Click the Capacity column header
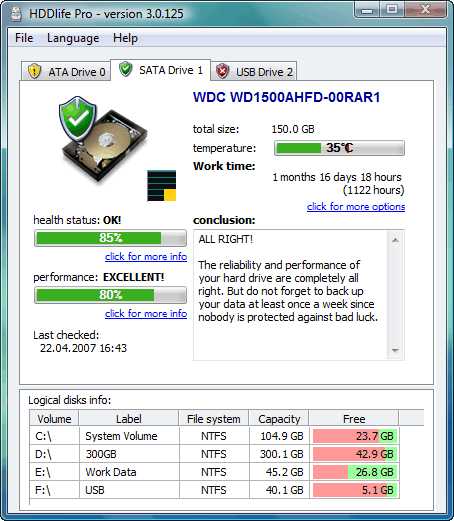 (279, 419)
